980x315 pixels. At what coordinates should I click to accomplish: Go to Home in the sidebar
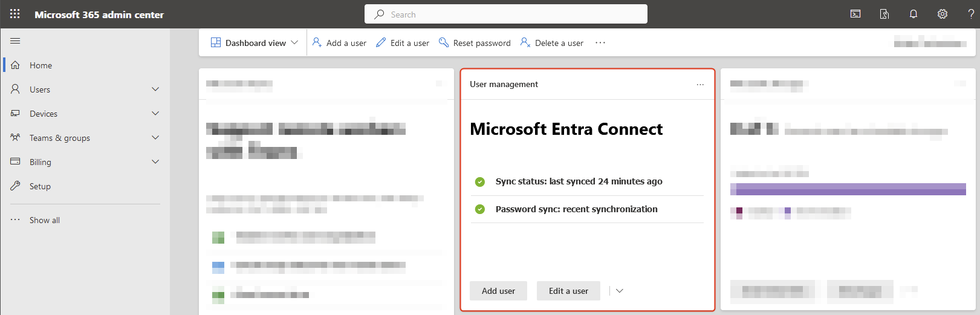click(41, 65)
